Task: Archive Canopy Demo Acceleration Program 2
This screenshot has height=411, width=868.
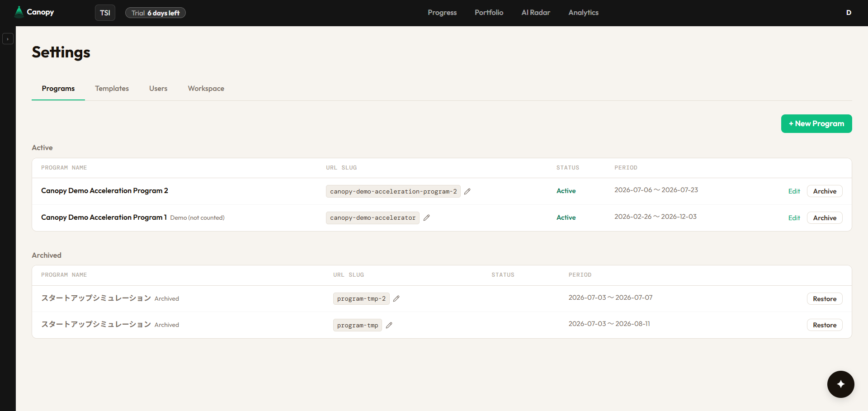Action: tap(825, 191)
